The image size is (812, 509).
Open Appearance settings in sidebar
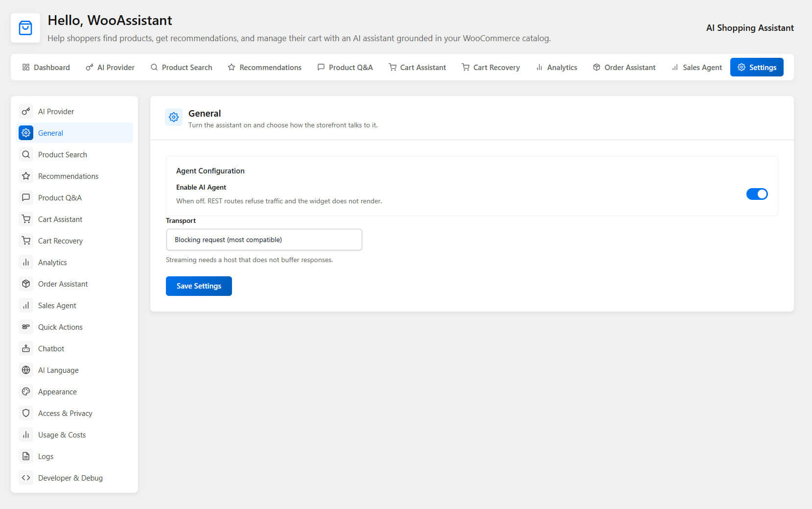75,391
